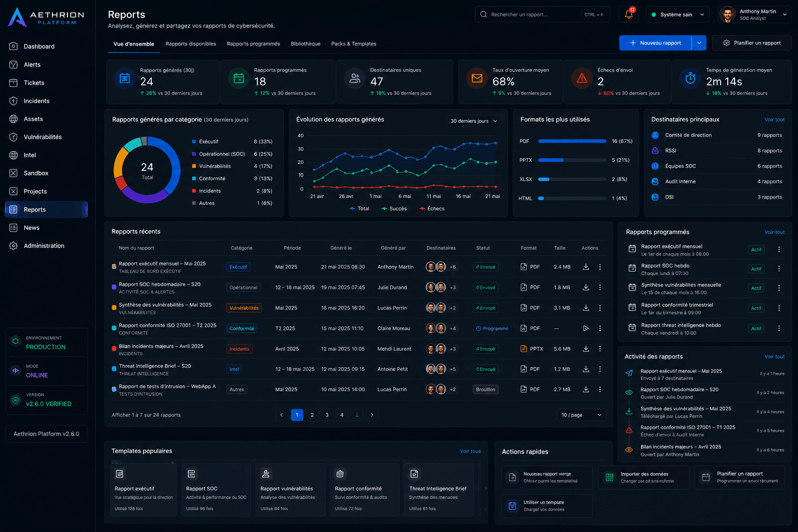Image resolution: width=798 pixels, height=532 pixels.
Task: Toggle Actif status of Rapport exécutif mensuel
Action: pyautogui.click(x=756, y=250)
